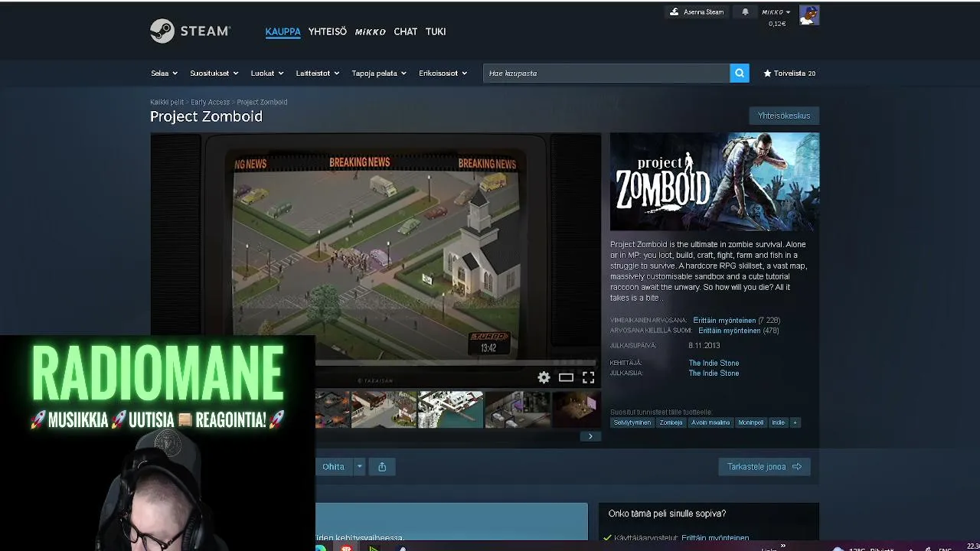Viewport: 980px width, 551px height.
Task: Click the Asenna Steam install button
Action: coord(697,12)
